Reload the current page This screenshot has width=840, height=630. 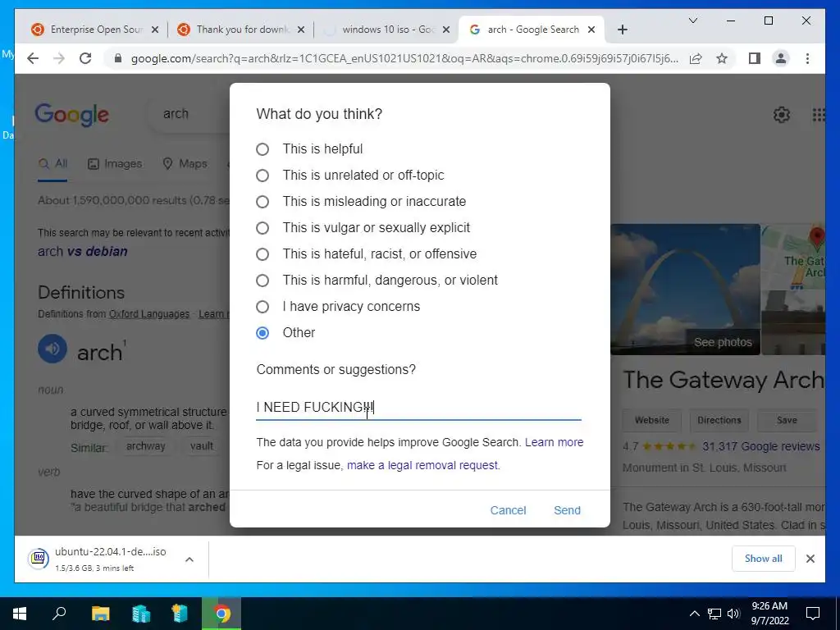[85, 58]
